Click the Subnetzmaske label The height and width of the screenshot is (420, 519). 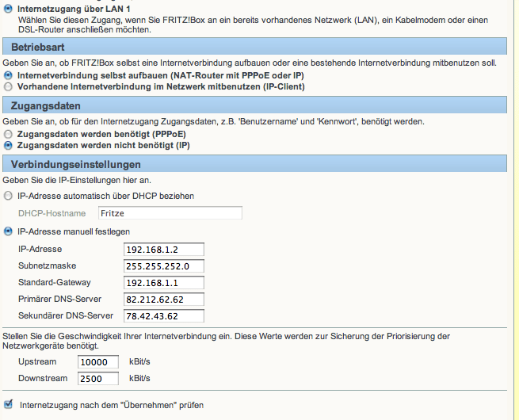click(47, 265)
